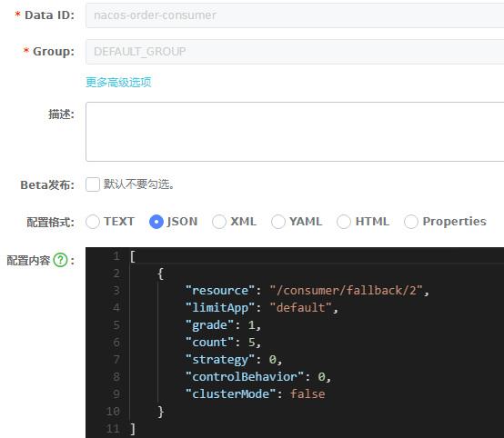Select the Properties format radio button
Image resolution: width=504 pixels, height=438 pixels.
point(411,222)
